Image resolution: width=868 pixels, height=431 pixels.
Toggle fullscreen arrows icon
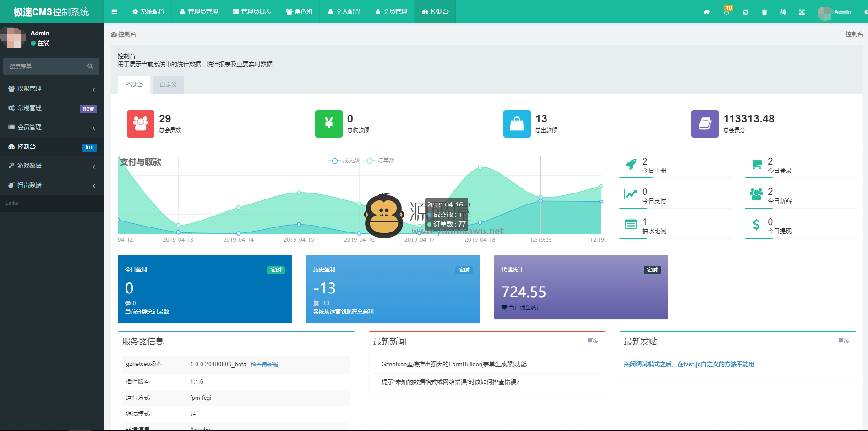click(802, 12)
